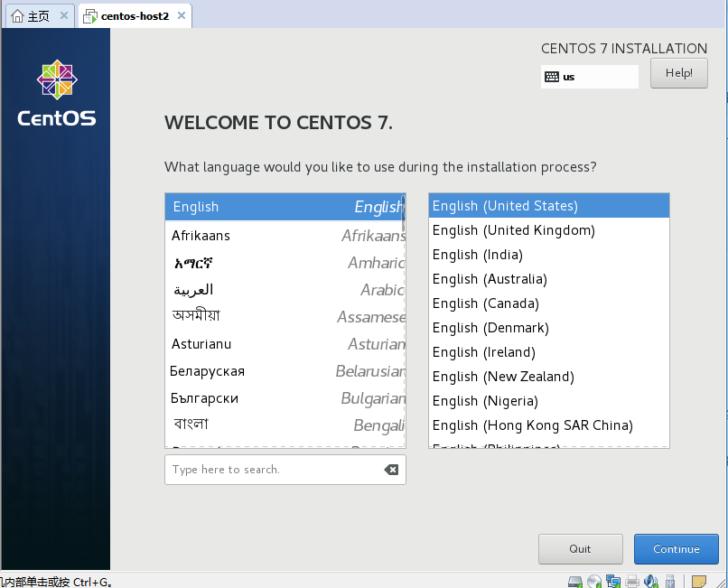Select Assamese in the language list

(x=284, y=317)
